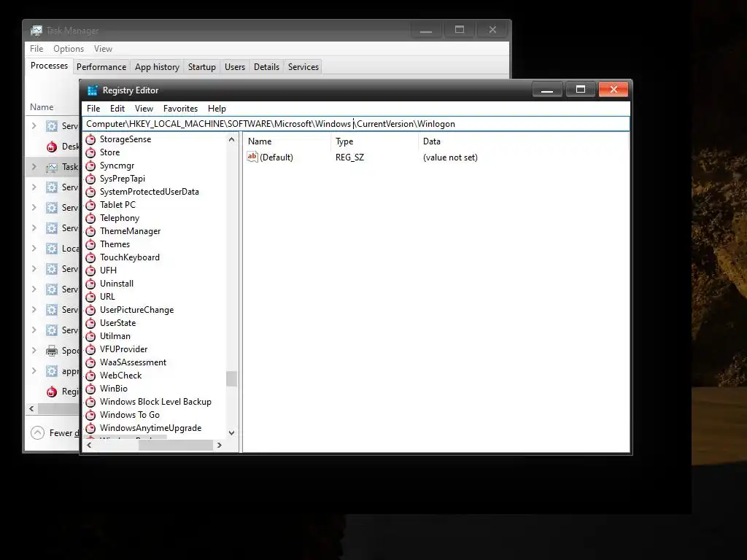Select the Windows Block Level Backup key

tap(155, 402)
